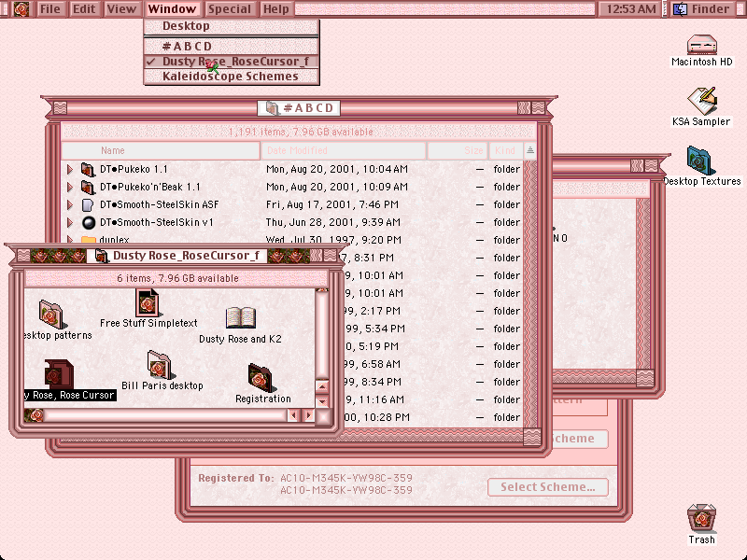Viewport: 747px width, 560px height.
Task: Select the highlighted Rose Cursor icon
Action: (59, 374)
